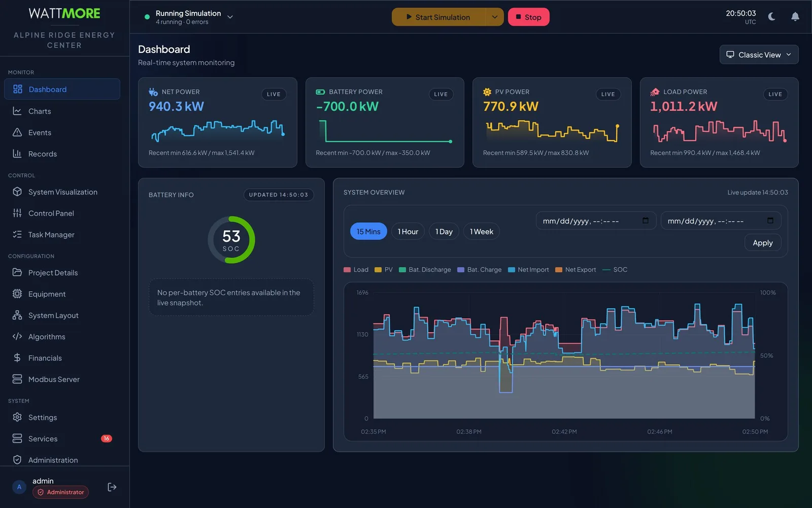Select the 15 Mins time range
Image resolution: width=812 pixels, height=508 pixels.
pyautogui.click(x=368, y=232)
